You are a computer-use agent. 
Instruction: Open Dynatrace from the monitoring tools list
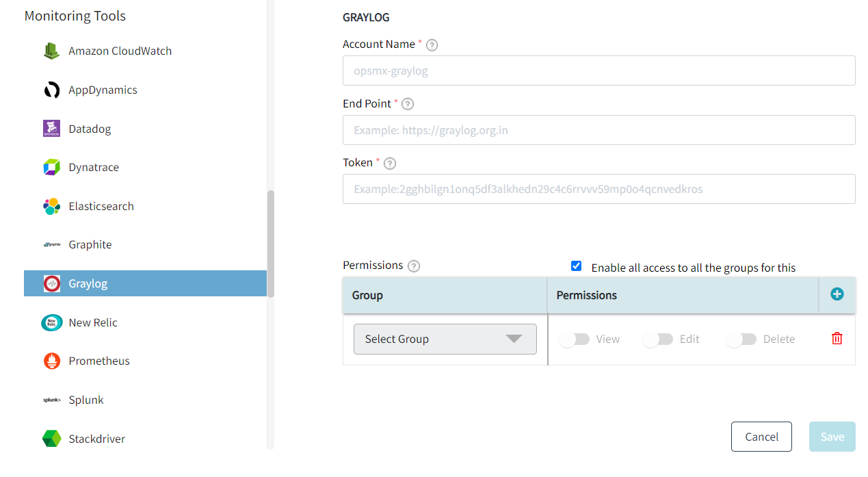click(51, 167)
